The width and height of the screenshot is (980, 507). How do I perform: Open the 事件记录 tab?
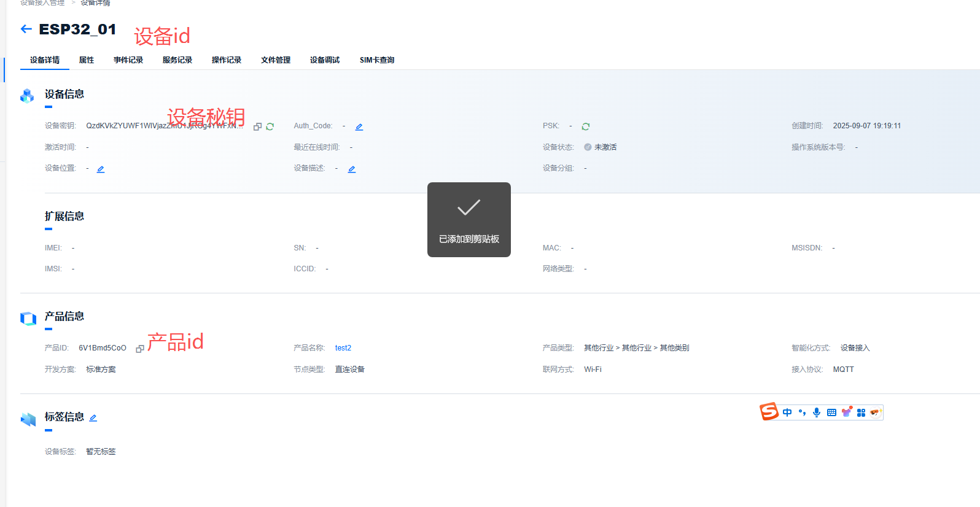point(128,60)
